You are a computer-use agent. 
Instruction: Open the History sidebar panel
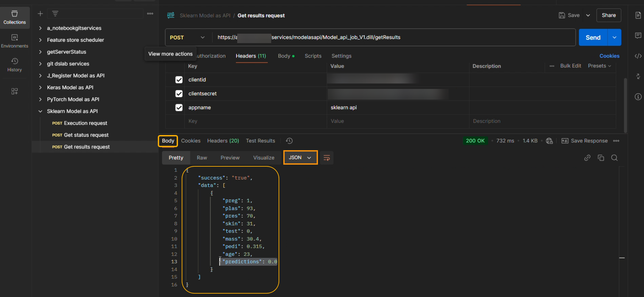pos(14,65)
